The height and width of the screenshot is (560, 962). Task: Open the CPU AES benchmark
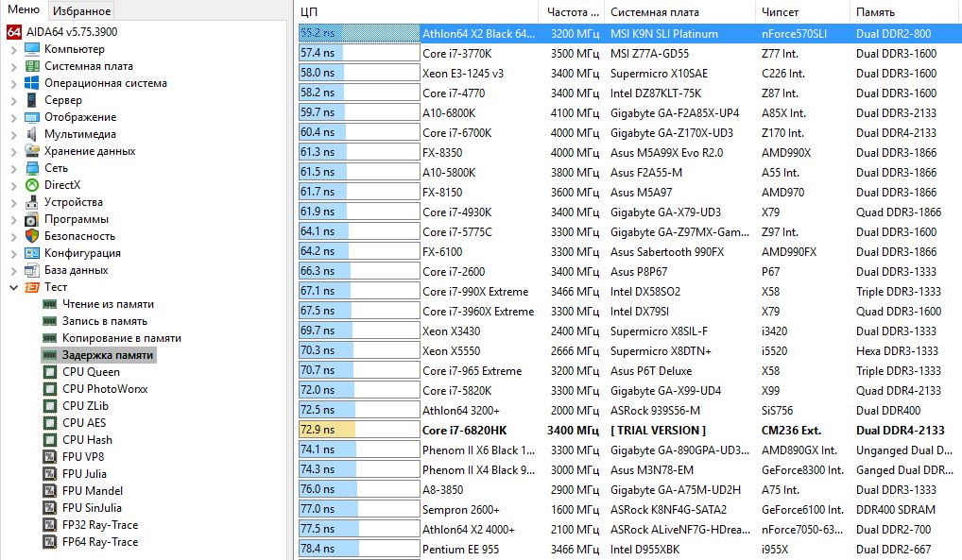pyautogui.click(x=84, y=423)
